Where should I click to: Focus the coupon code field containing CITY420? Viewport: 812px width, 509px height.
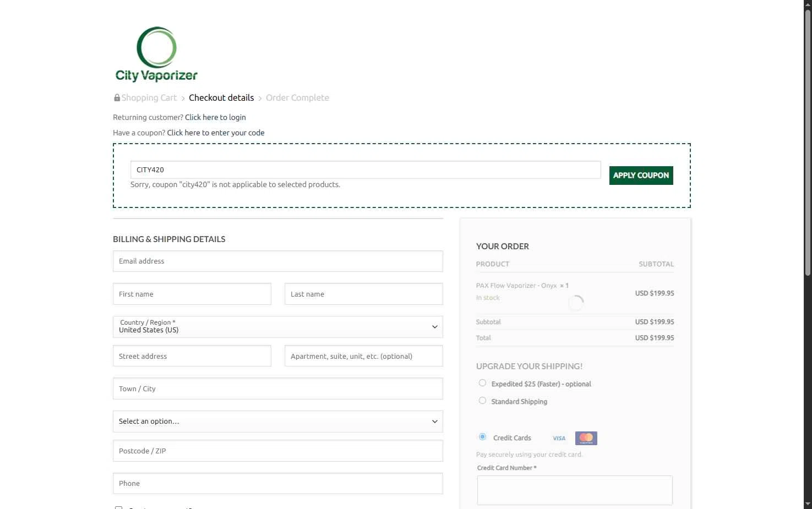[366, 170]
